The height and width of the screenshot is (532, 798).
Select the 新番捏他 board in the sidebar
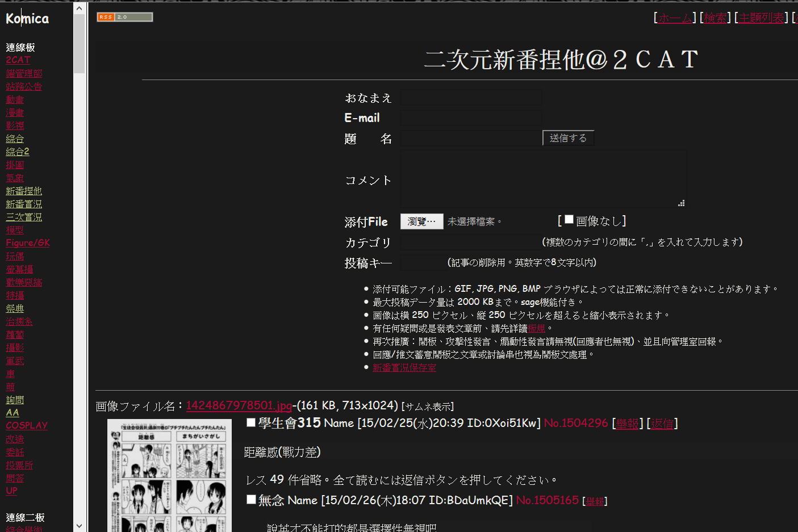tap(24, 191)
